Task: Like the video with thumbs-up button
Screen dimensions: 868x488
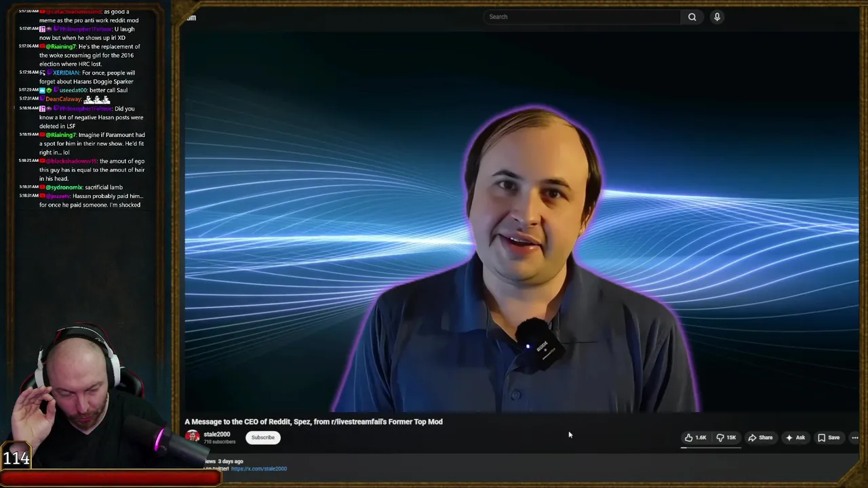Action: [x=695, y=438]
